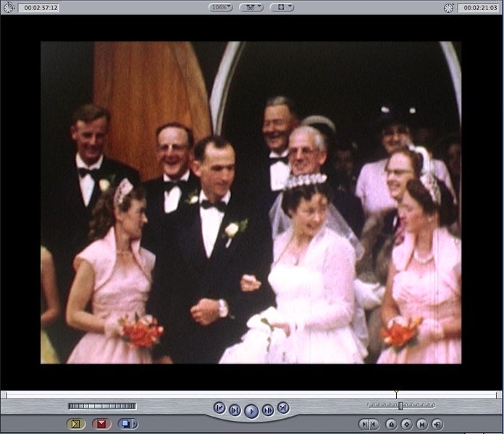The height and width of the screenshot is (434, 504).
Task: Jump forward with Go to Next Edit button
Action: pyautogui.click(x=283, y=408)
